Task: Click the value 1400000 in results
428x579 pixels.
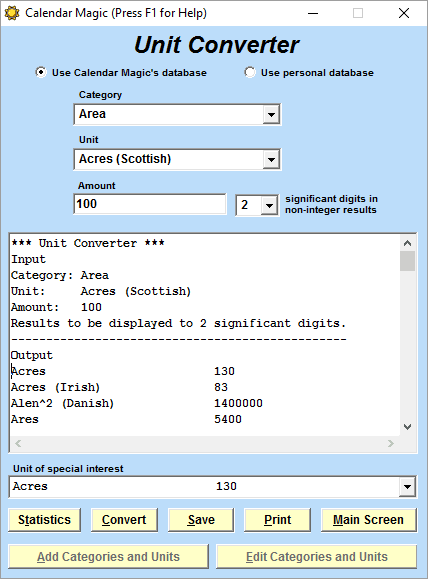Action: (x=239, y=403)
